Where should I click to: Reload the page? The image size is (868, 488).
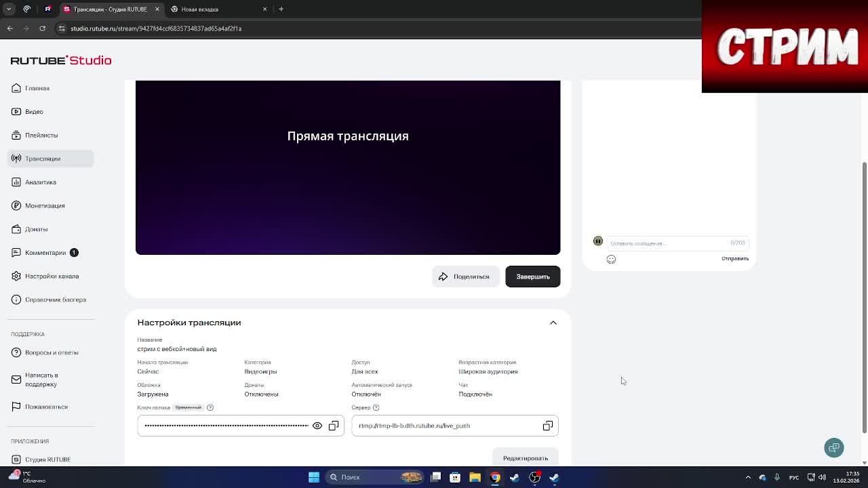43,28
